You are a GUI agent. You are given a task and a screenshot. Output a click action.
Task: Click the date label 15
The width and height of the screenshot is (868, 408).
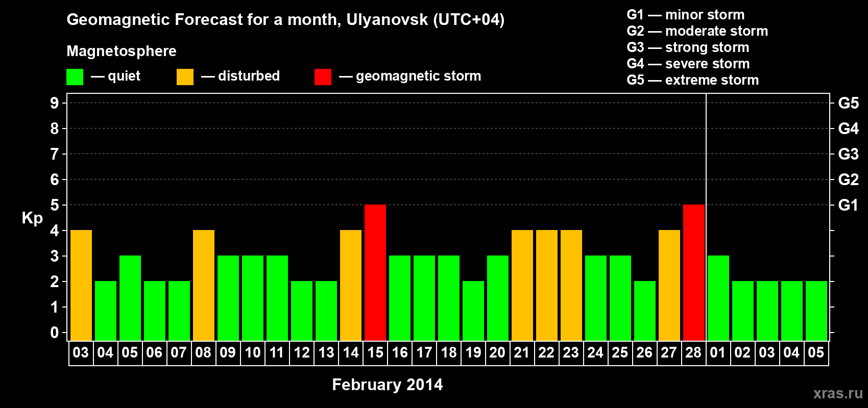[375, 352]
